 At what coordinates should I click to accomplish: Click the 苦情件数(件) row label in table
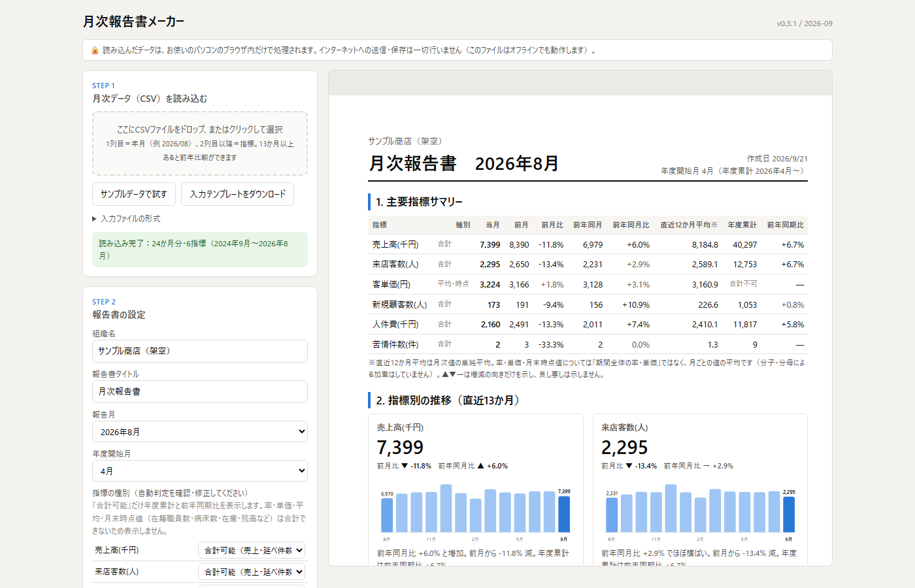tap(395, 344)
